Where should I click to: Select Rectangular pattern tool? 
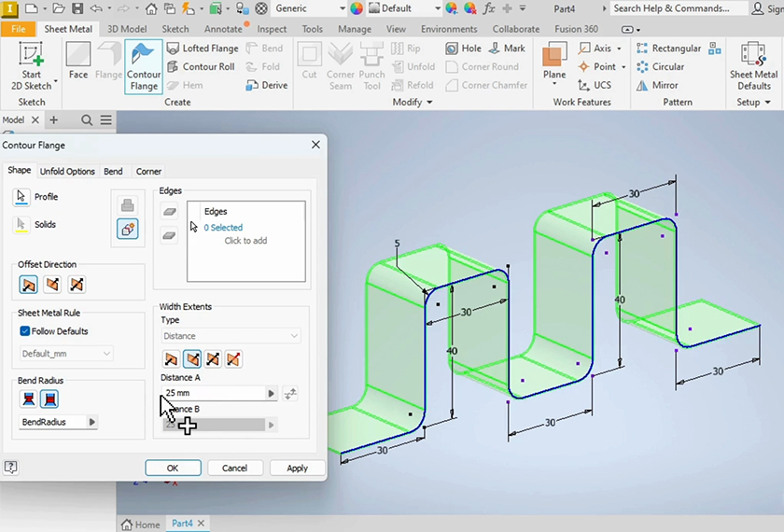(668, 49)
